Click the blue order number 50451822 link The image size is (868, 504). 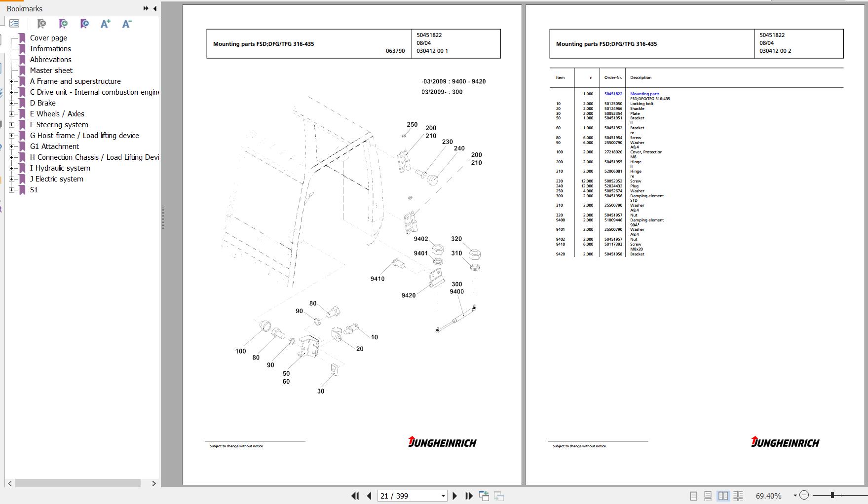[x=613, y=94]
